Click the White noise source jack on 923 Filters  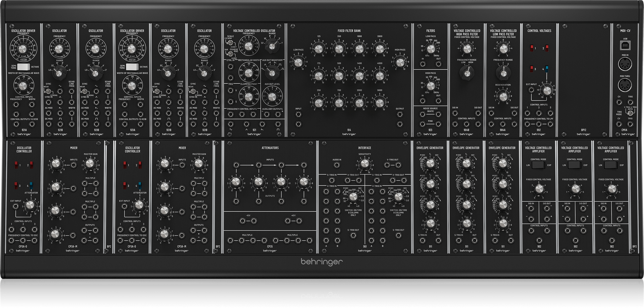coord(422,114)
